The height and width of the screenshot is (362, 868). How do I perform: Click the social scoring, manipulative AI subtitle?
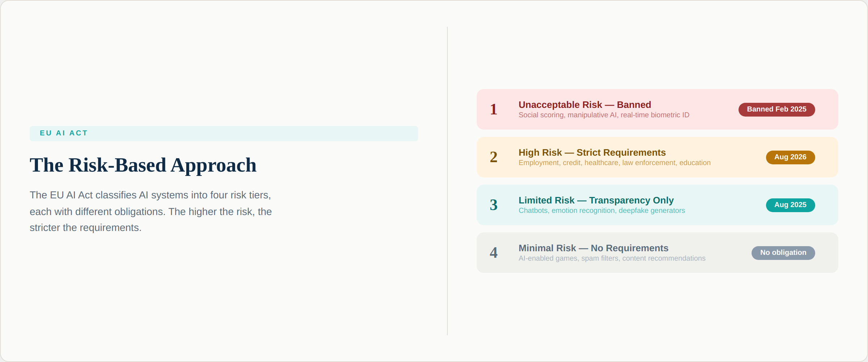tap(604, 115)
